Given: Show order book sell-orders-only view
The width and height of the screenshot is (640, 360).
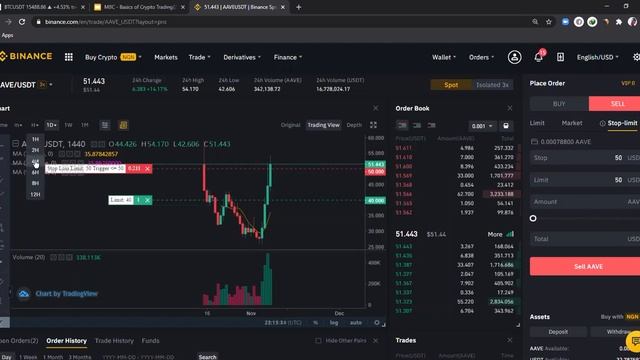Looking at the screenshot, I should (x=431, y=125).
